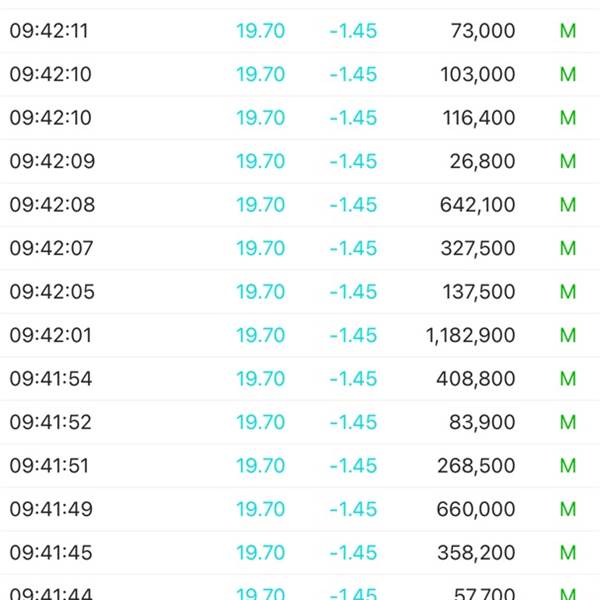Tap the M marker on the 09:42:07 row

coord(568,248)
